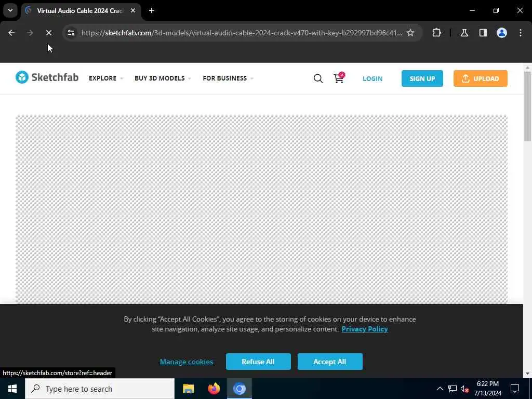Click the taskbar search box
Image resolution: width=532 pixels, height=399 pixels.
[x=100, y=389]
